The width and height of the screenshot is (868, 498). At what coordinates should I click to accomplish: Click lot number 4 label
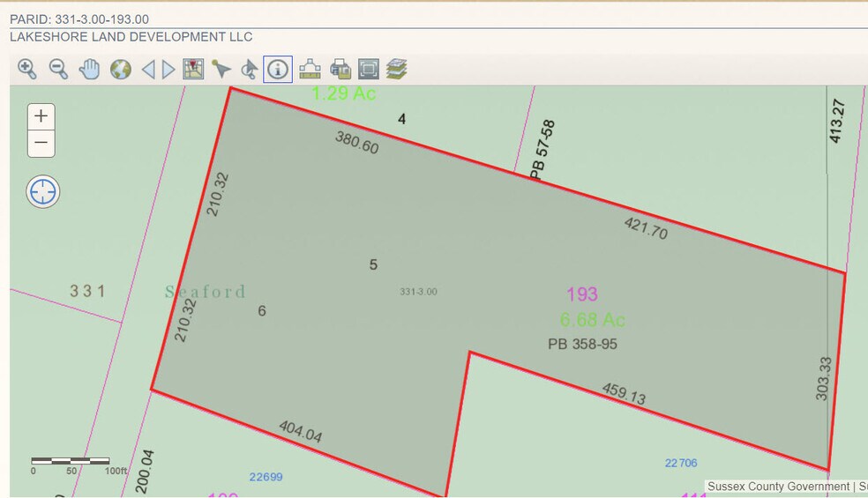pyautogui.click(x=402, y=119)
